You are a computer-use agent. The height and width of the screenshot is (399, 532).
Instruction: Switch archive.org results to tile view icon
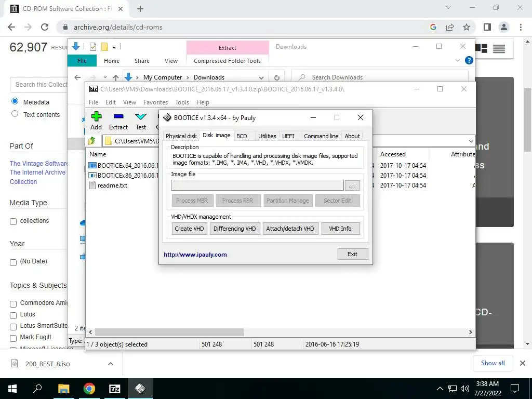[481, 48]
